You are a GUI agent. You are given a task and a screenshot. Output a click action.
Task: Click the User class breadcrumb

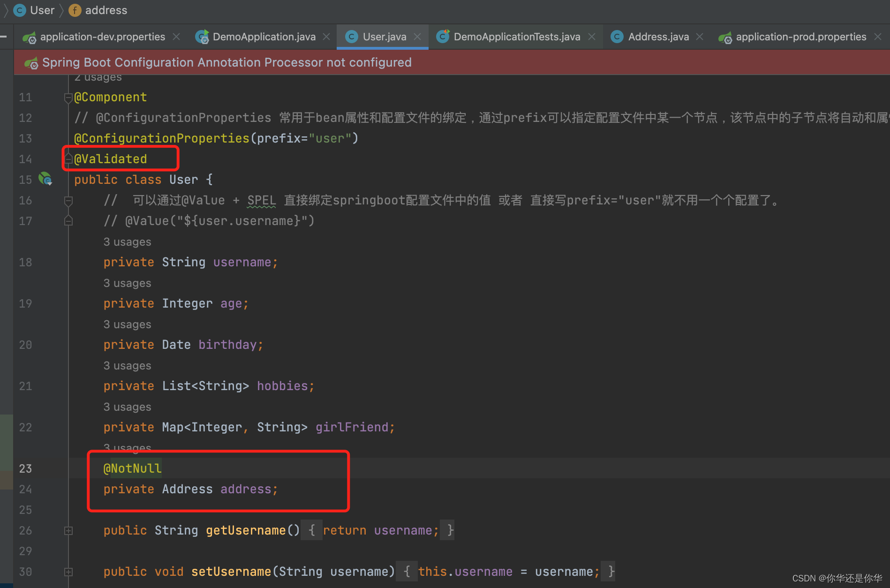tap(42, 10)
